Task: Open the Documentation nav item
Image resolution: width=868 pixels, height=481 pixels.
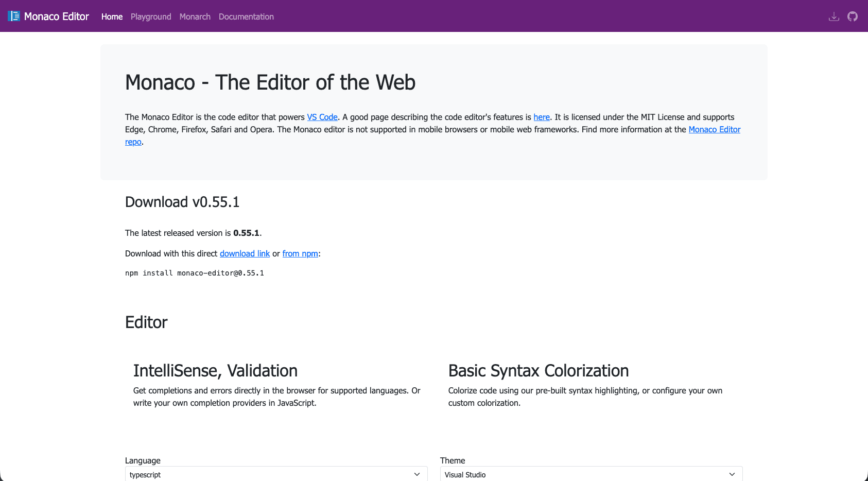Action: point(246,16)
